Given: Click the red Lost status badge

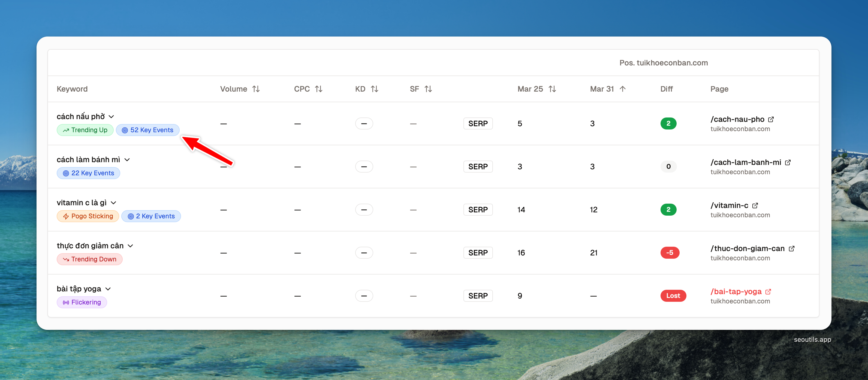Looking at the screenshot, I should 673,296.
